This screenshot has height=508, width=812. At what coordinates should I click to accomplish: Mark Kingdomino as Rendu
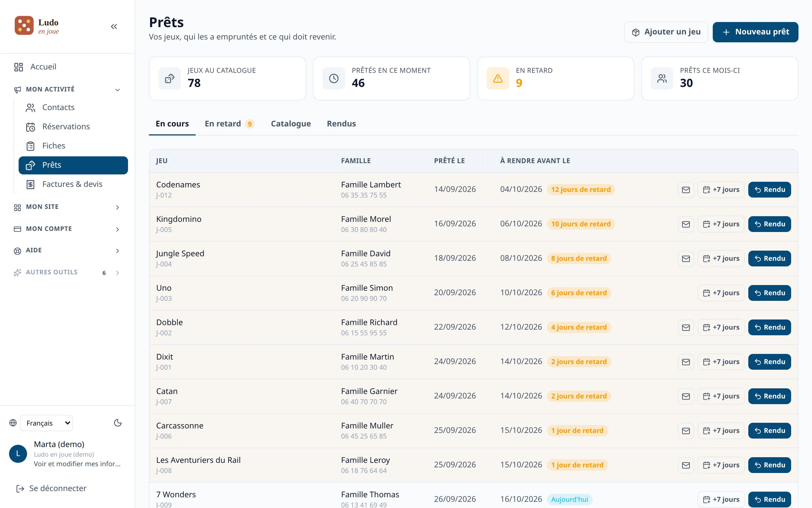(x=769, y=224)
